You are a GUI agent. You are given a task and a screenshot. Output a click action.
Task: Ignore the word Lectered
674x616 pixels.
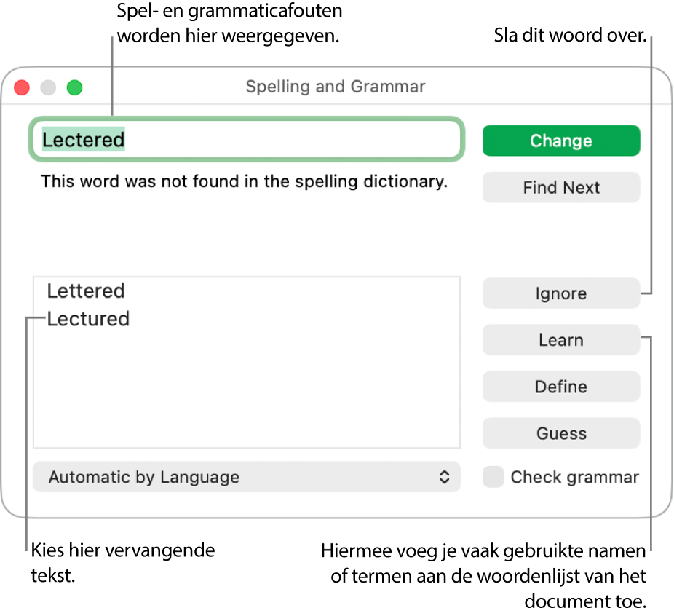(560, 293)
